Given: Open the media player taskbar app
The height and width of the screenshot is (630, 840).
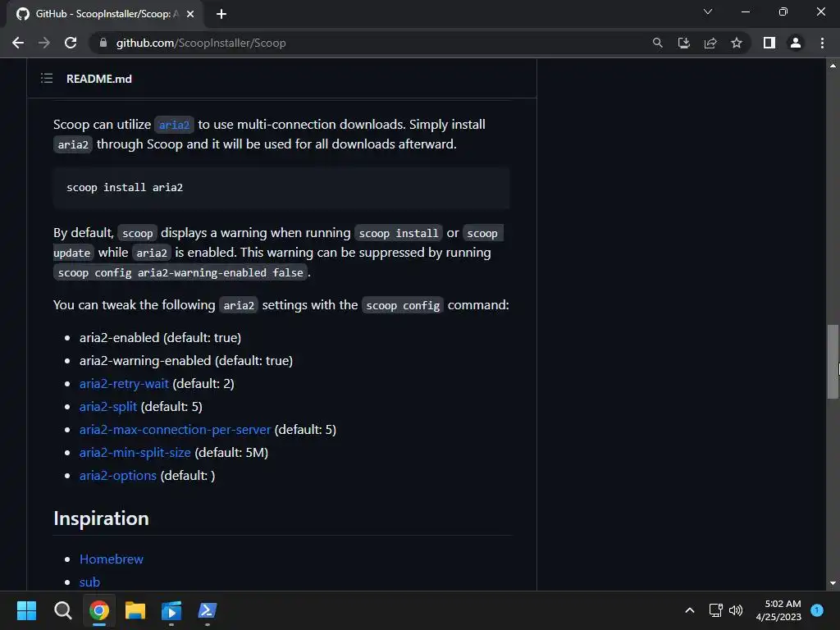Looking at the screenshot, I should pyautogui.click(x=171, y=610).
